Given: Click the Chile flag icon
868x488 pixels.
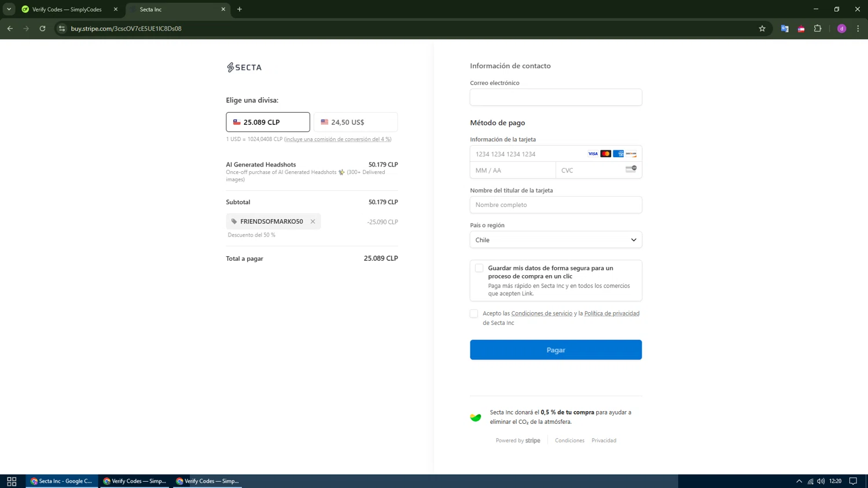Looking at the screenshot, I should pos(237,122).
